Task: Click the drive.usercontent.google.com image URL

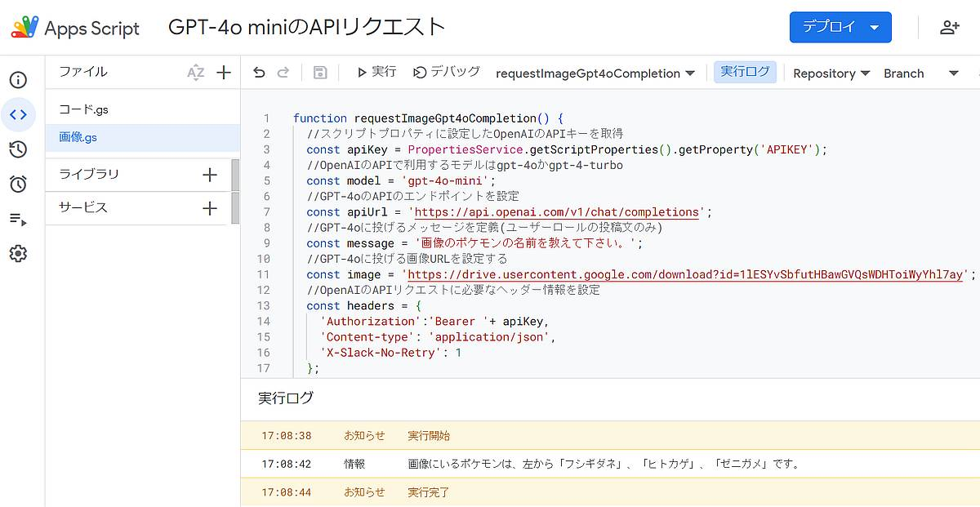Action: (x=684, y=275)
